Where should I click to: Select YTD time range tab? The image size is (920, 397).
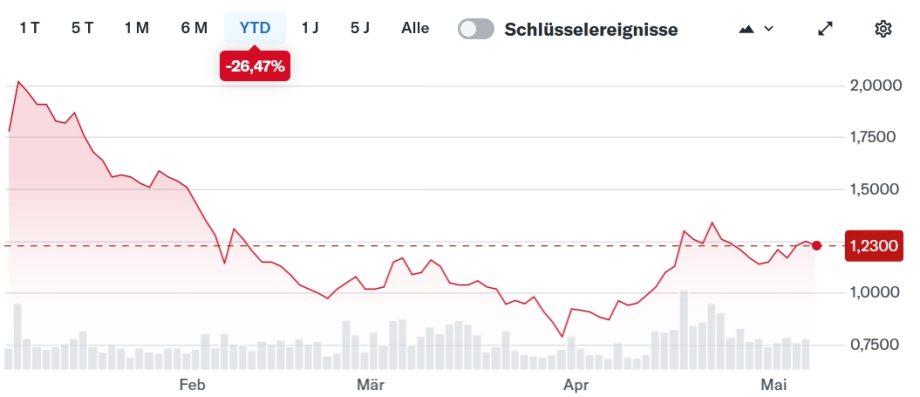pos(255,28)
